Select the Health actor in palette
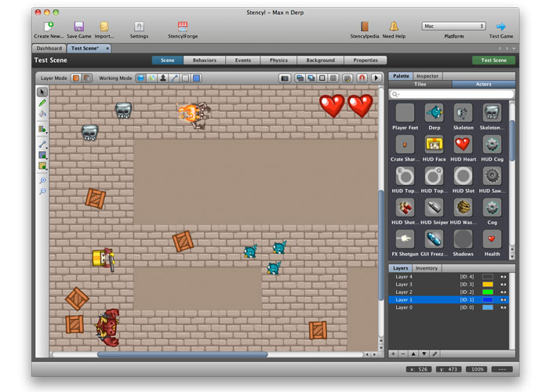The width and height of the screenshot is (549, 392). pos(492,238)
